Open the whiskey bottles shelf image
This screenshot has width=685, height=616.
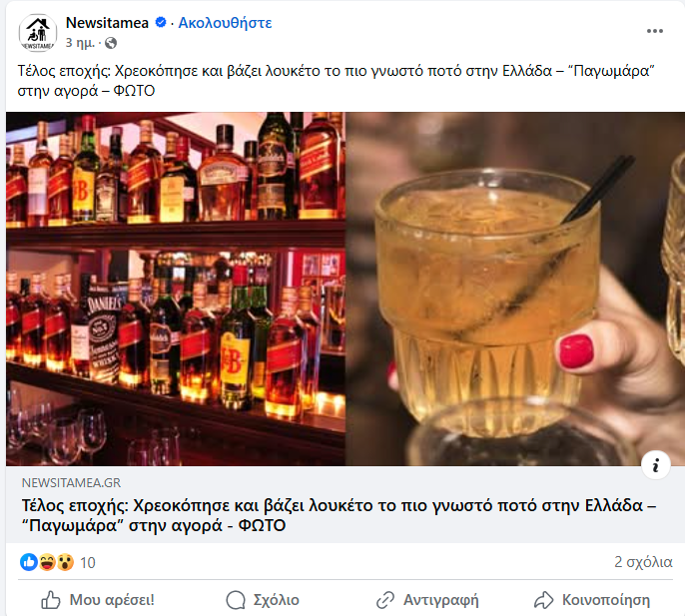[x=176, y=289]
